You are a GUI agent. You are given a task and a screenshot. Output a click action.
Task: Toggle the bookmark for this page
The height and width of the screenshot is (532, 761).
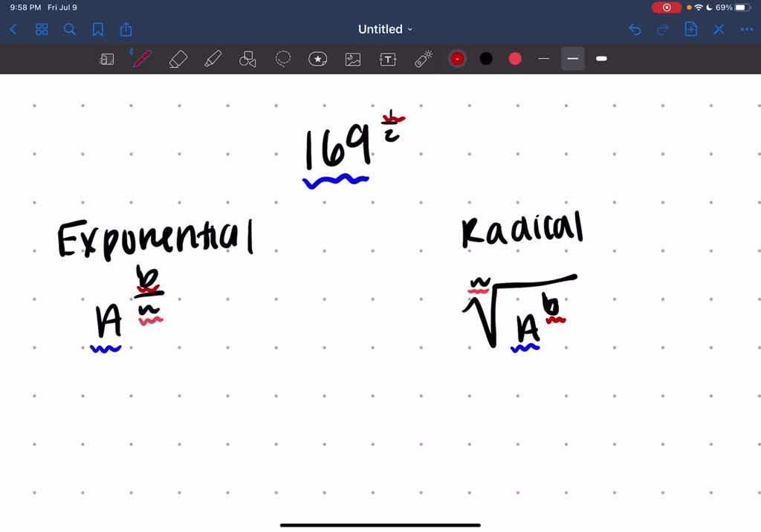(x=97, y=30)
